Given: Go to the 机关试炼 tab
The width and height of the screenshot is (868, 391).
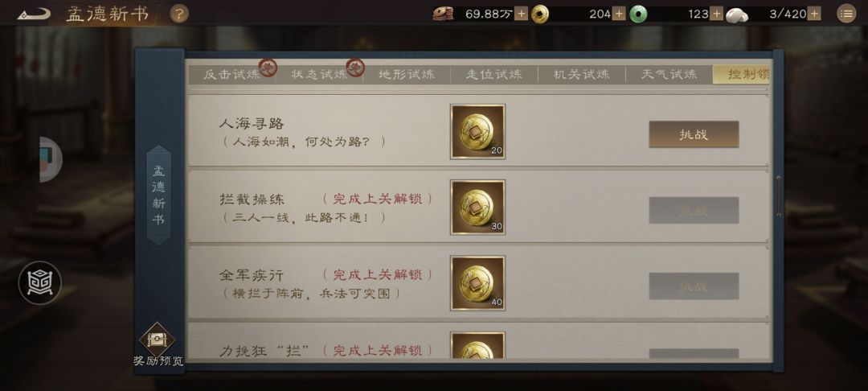Looking at the screenshot, I should 581,74.
